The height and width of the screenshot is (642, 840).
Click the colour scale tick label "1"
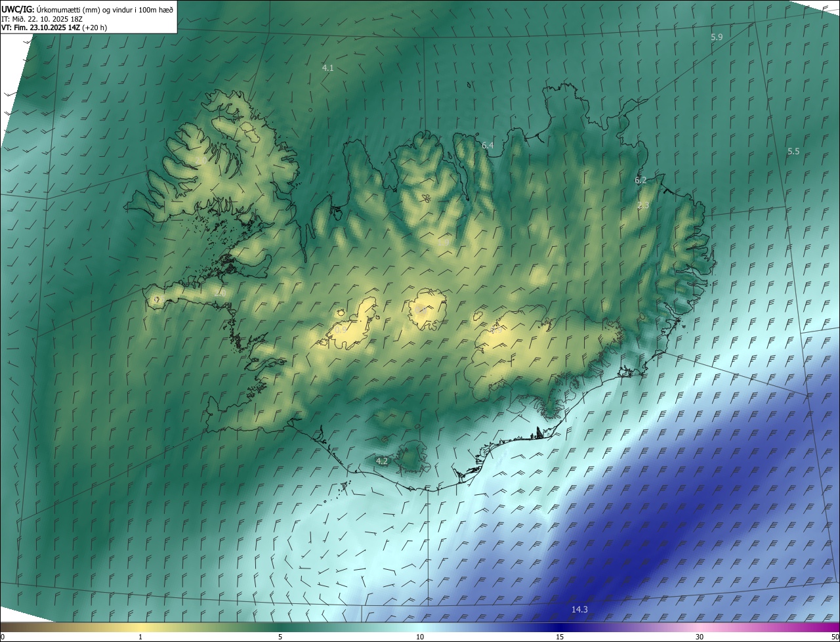click(140, 637)
